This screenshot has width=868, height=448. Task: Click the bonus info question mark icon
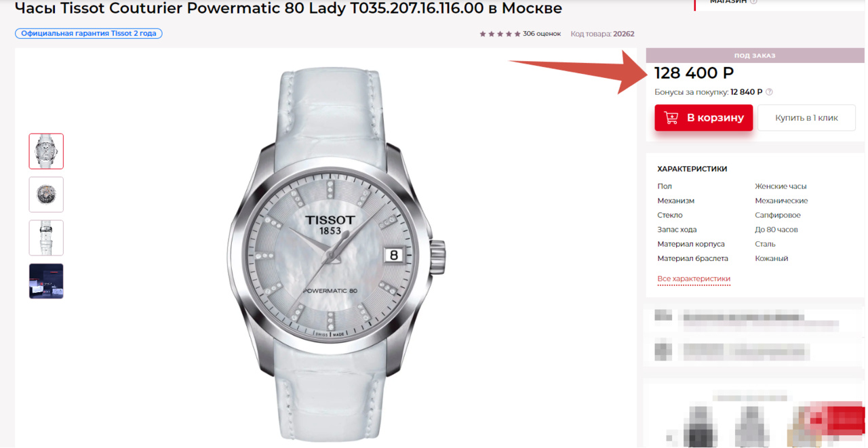tap(769, 92)
